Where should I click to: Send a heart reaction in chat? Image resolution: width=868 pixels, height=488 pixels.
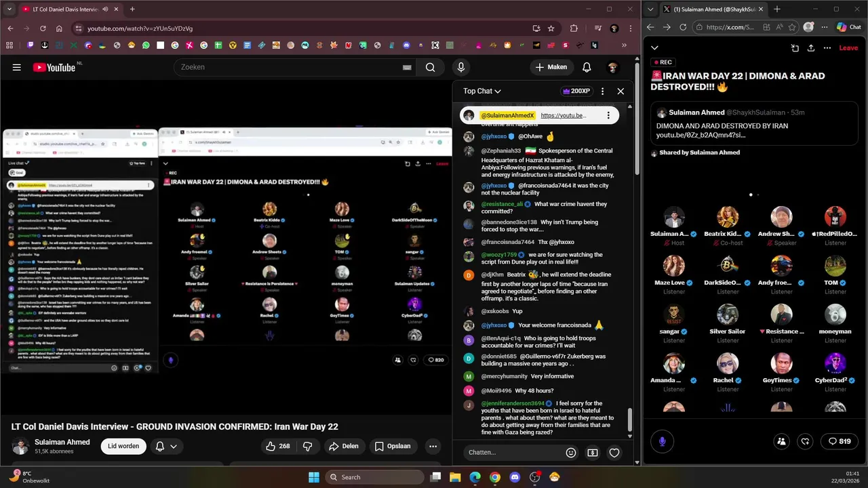[x=614, y=452]
